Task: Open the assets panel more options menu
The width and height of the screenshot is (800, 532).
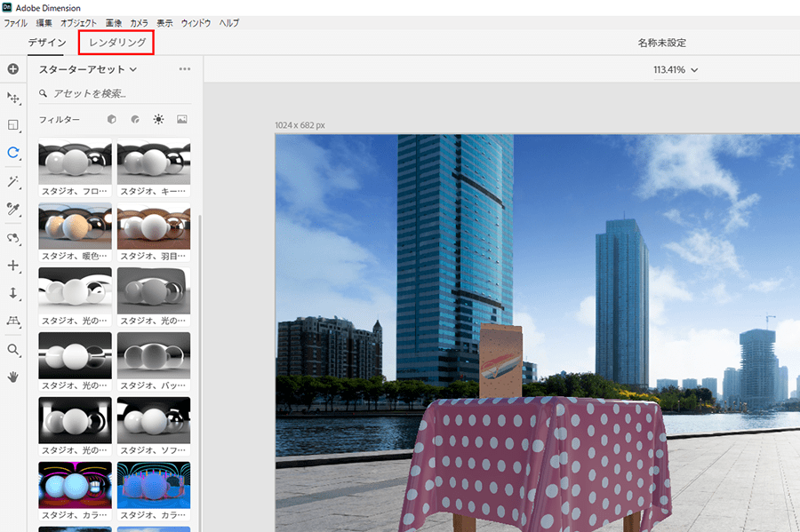Action: 185,69
